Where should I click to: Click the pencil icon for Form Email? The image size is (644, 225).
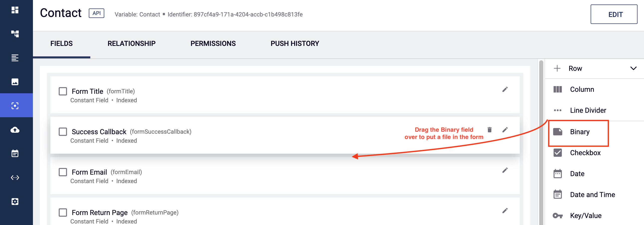505,170
